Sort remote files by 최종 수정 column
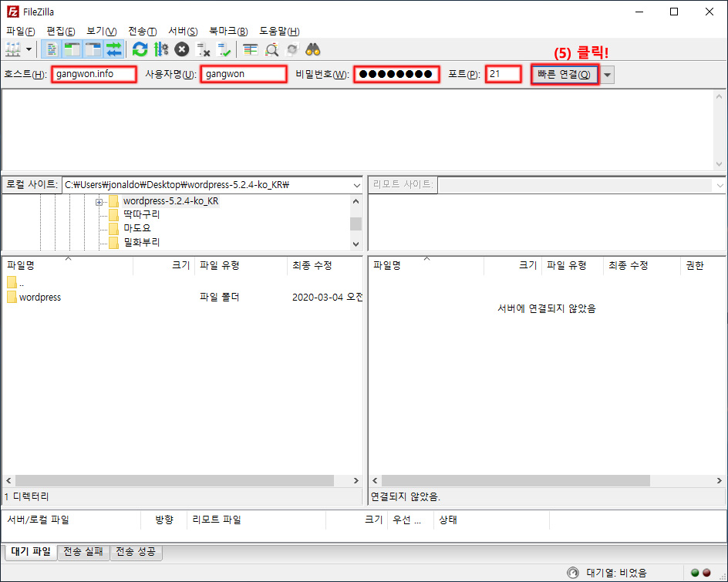This screenshot has width=728, height=582. tap(642, 265)
